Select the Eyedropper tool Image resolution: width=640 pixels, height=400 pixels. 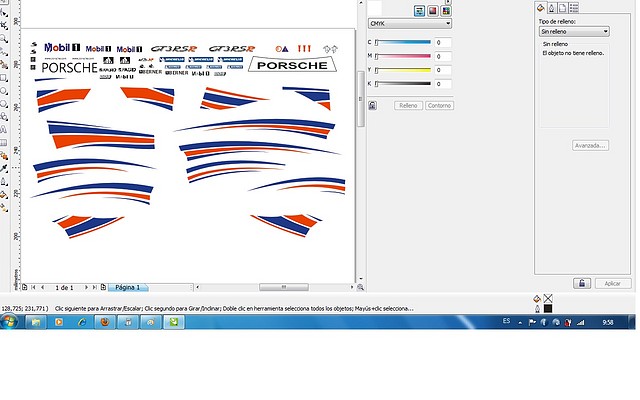pyautogui.click(x=4, y=169)
